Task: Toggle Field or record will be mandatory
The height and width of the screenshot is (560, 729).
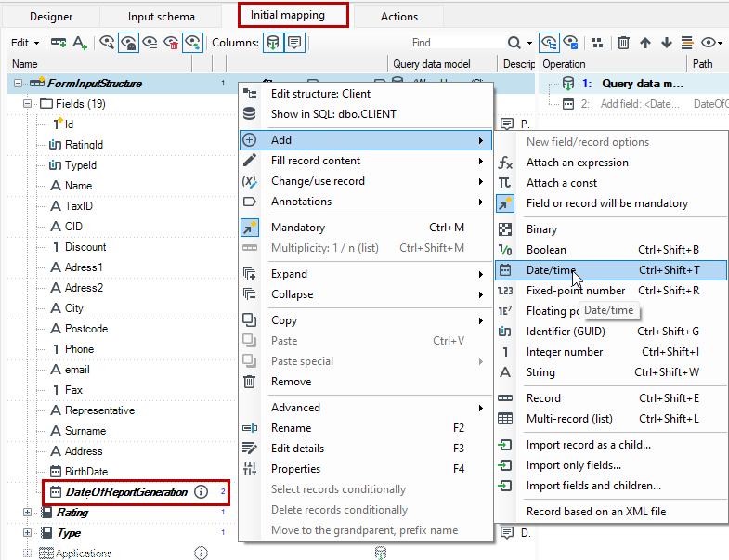Action: [x=611, y=203]
